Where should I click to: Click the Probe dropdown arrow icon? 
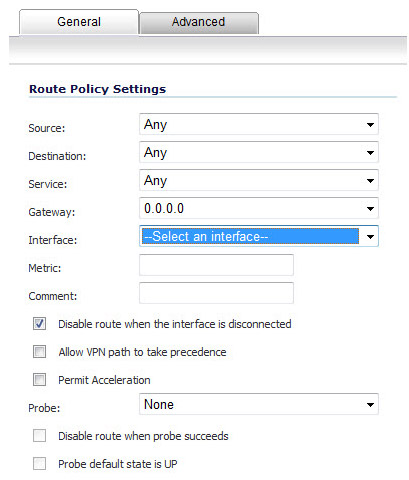pos(370,405)
